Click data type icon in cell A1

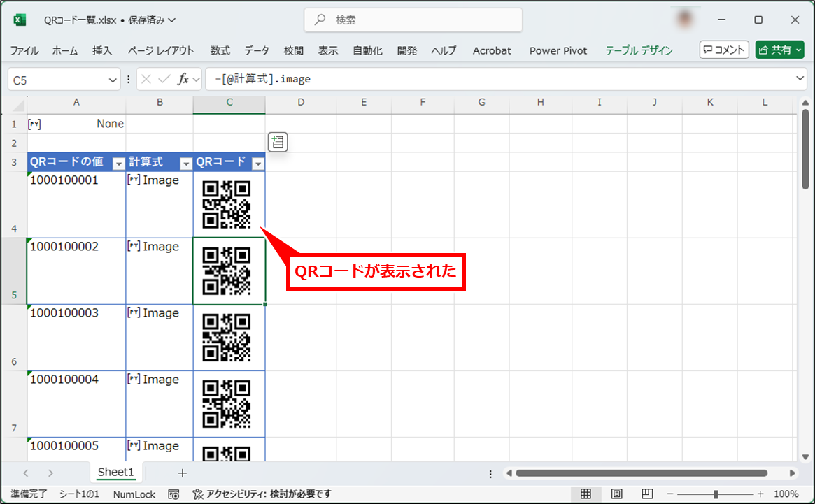tap(34, 124)
